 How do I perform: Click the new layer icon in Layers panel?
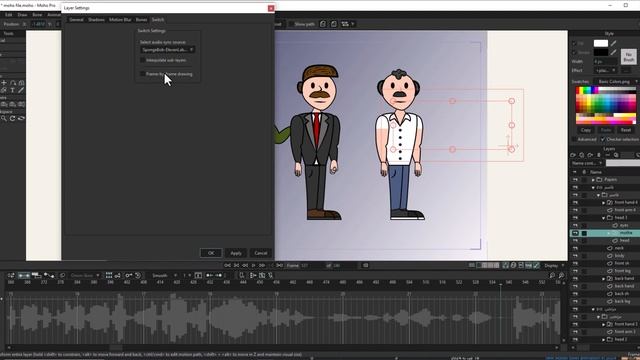tap(573, 155)
